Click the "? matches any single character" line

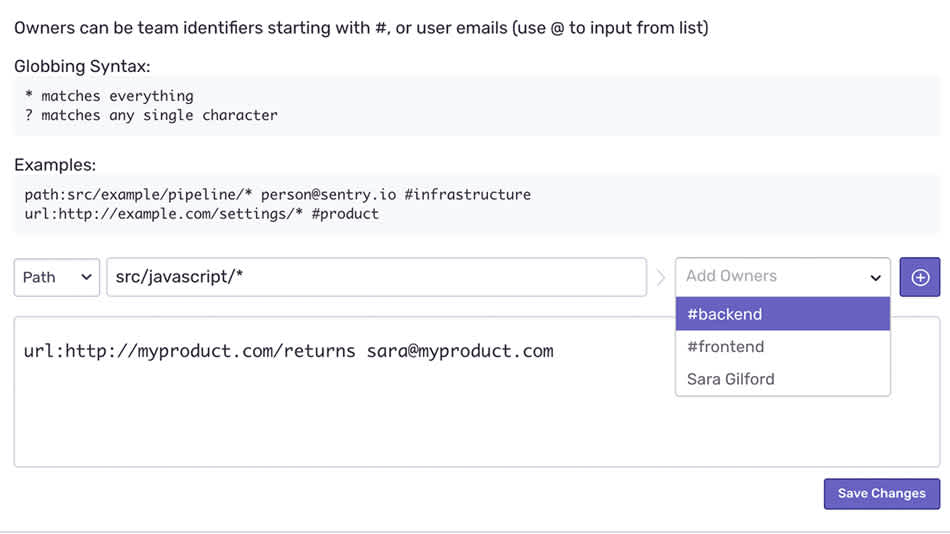tap(151, 115)
